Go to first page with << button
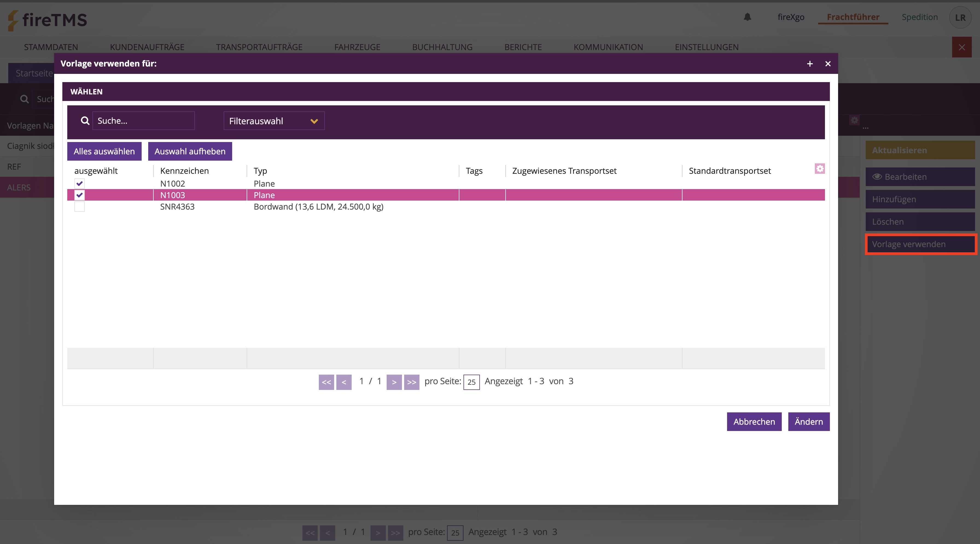The image size is (980, 544). click(326, 382)
